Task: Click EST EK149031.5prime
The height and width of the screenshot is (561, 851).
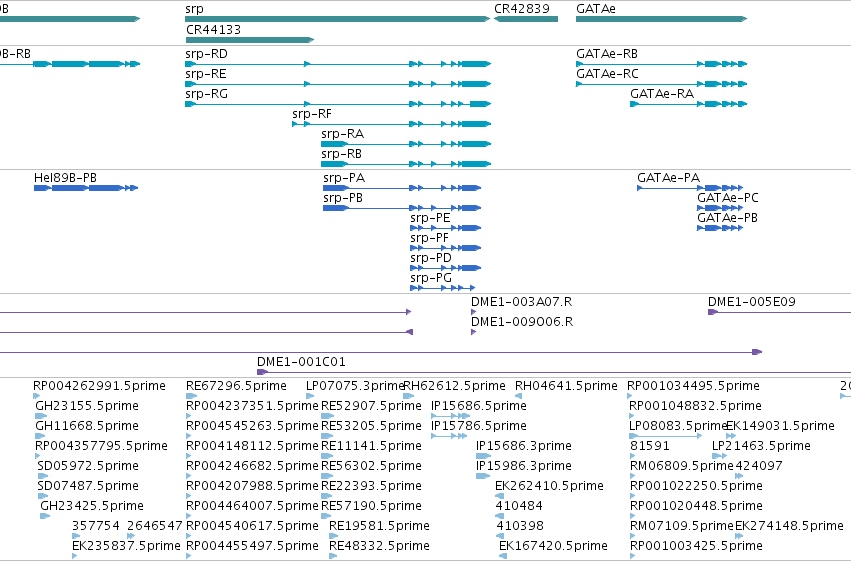Action: (x=732, y=437)
